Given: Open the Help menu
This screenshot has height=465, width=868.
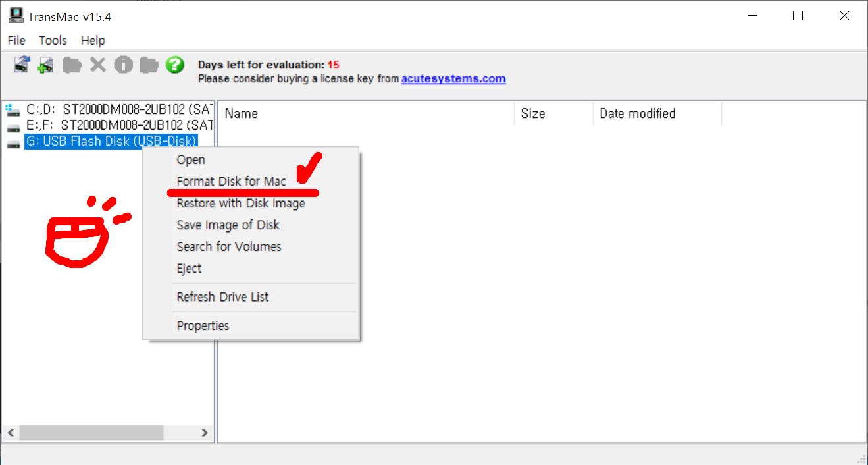Looking at the screenshot, I should [x=93, y=40].
